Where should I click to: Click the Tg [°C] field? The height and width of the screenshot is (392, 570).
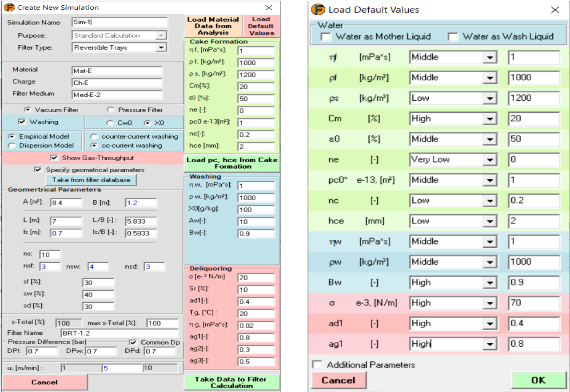(x=256, y=314)
